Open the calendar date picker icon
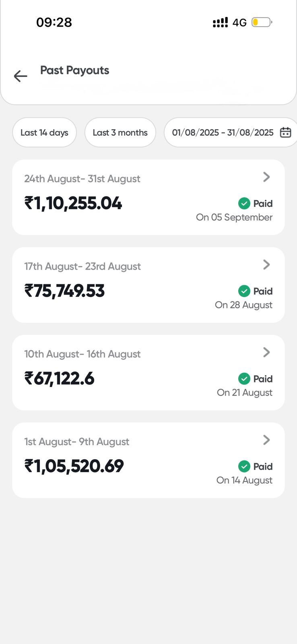Screen dimensions: 297x644 tap(285, 132)
